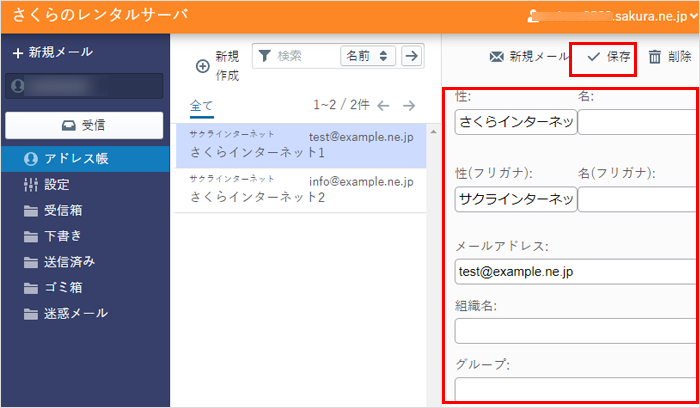Click the search go arrow button
Screen dimensions: 700x408
[411, 56]
